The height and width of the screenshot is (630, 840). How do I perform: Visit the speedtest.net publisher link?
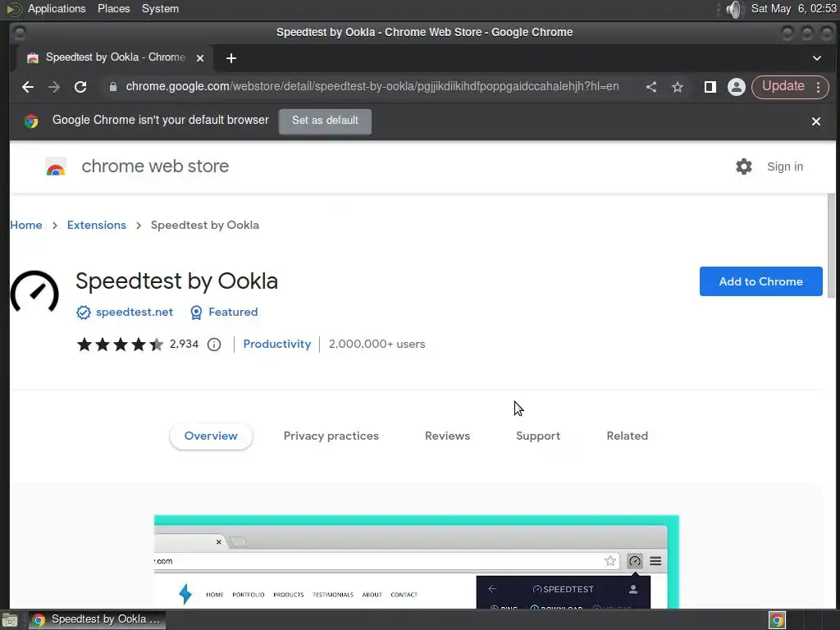click(x=135, y=313)
